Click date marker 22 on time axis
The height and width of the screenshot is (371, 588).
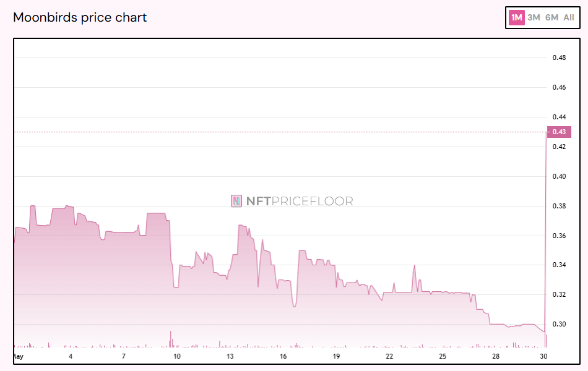click(x=389, y=357)
